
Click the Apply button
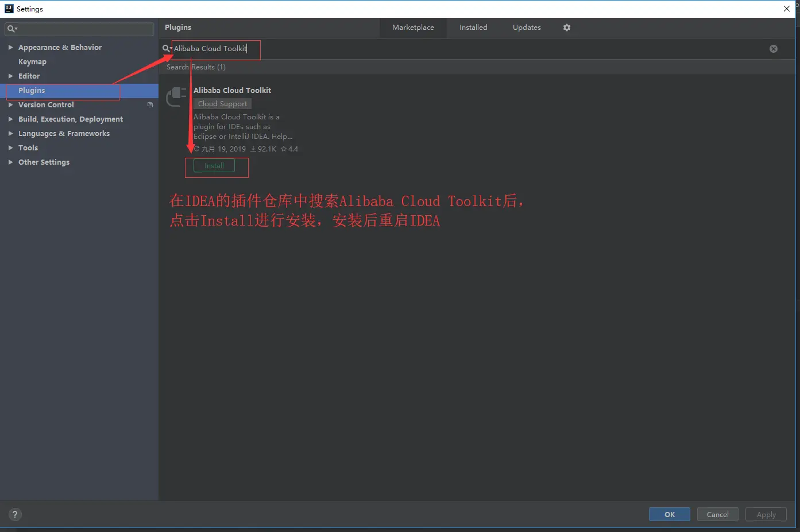point(766,514)
